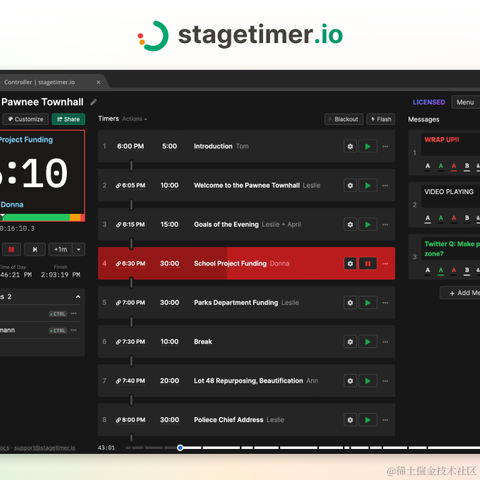Collapse the connected devices panel

pos(78,297)
